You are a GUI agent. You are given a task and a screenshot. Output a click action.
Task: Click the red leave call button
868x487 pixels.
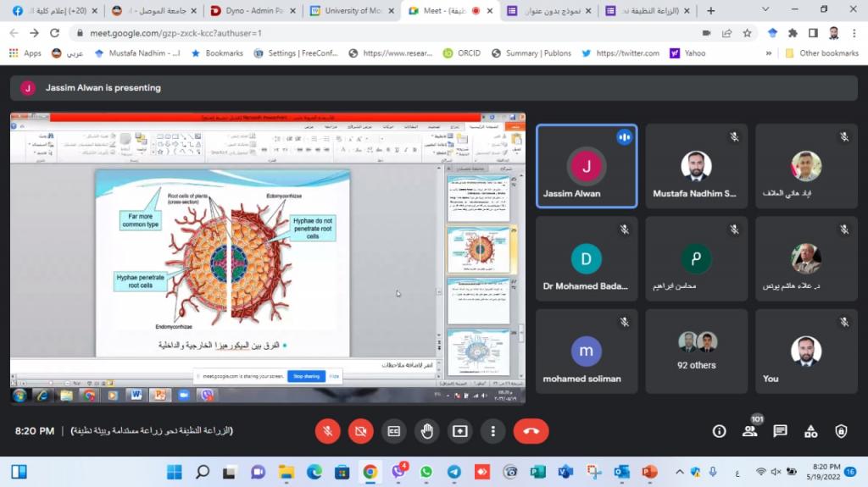coord(531,431)
